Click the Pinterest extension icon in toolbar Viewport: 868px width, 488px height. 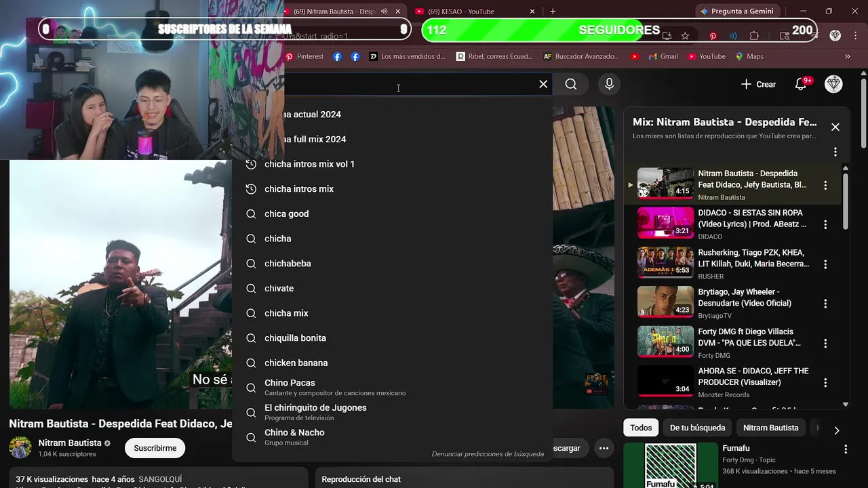click(x=713, y=35)
